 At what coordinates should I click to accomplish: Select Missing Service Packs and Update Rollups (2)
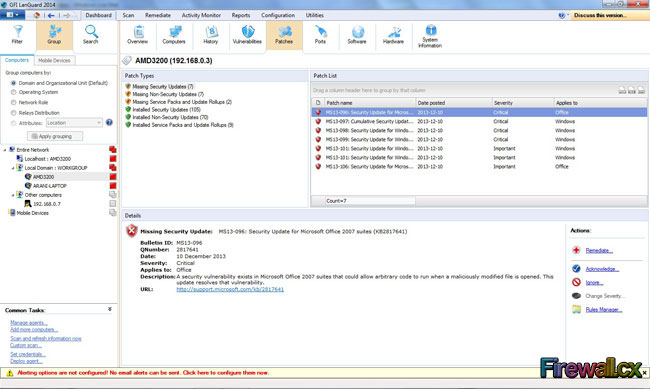tap(182, 102)
